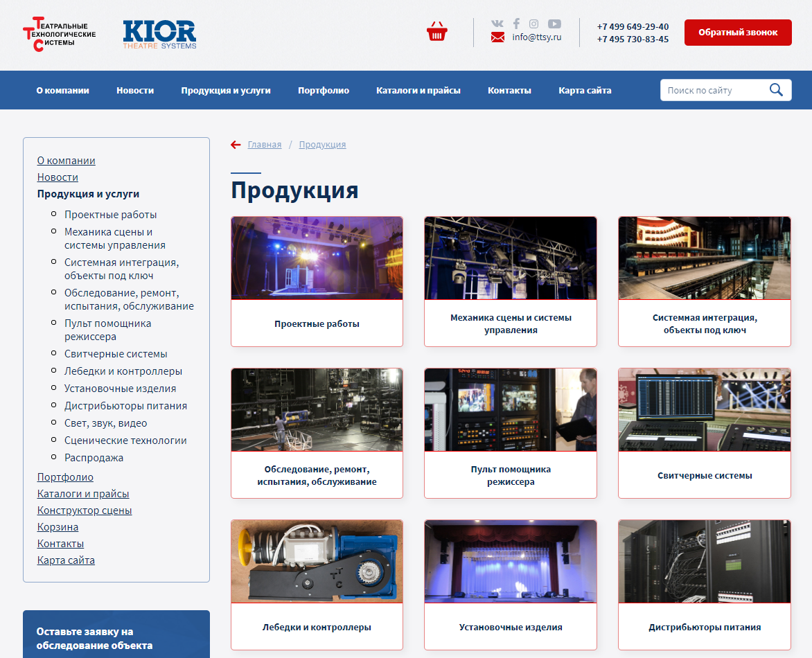The width and height of the screenshot is (812, 658).
Task: Click the KIOR Theatre Systems logo
Action: pyautogui.click(x=159, y=34)
